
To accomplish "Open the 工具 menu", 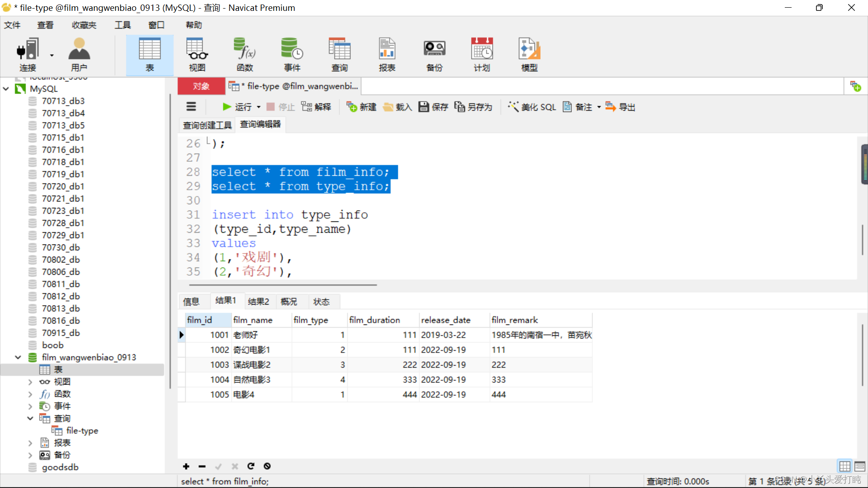I will 122,25.
